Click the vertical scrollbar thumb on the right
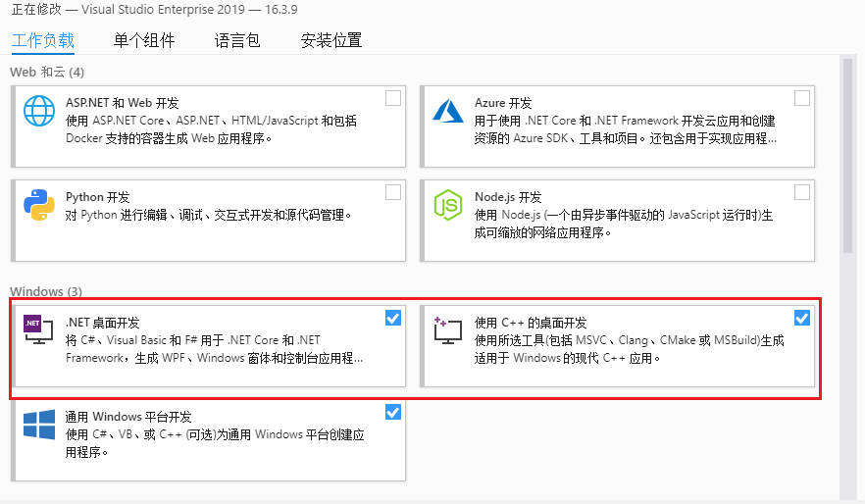The image size is (865, 504). tap(848, 156)
